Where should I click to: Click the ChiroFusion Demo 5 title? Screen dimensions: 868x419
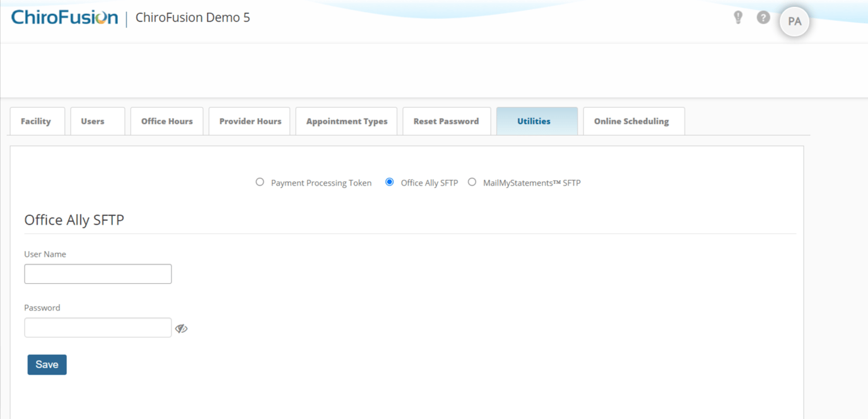coord(192,18)
